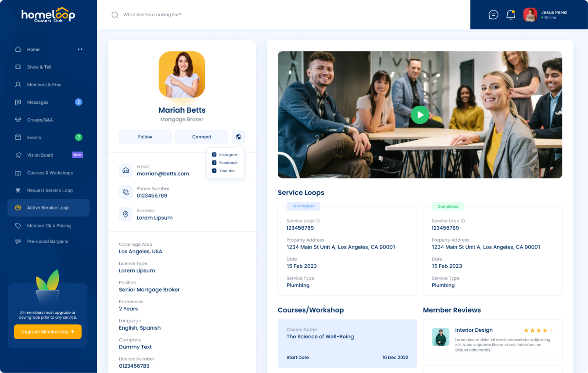
Task: Click 16 Dec 2022 start date
Action: click(x=395, y=357)
